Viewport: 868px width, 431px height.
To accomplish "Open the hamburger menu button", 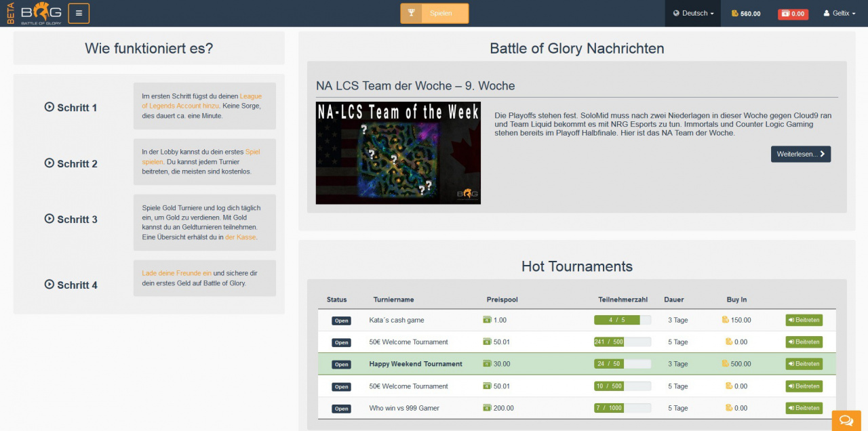I will 79,13.
